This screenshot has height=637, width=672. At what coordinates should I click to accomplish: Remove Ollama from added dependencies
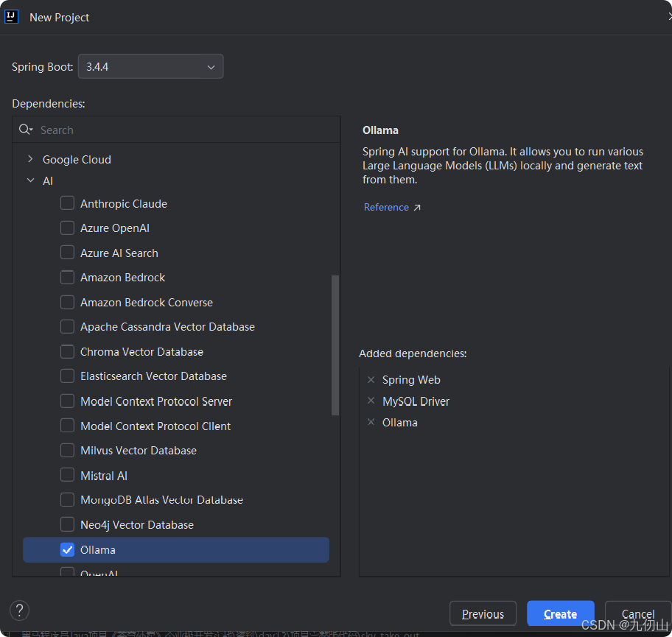(x=371, y=422)
